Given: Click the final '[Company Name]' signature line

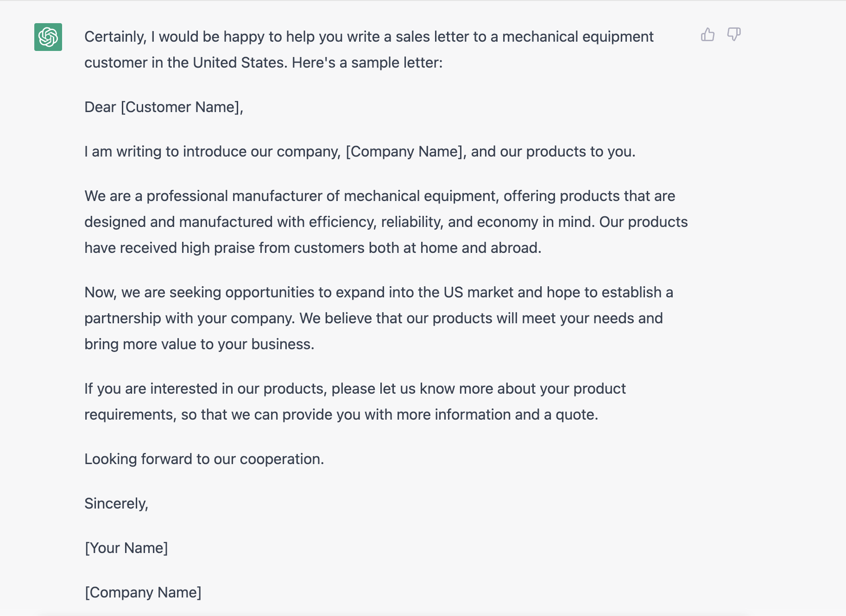Looking at the screenshot, I should (x=143, y=592).
